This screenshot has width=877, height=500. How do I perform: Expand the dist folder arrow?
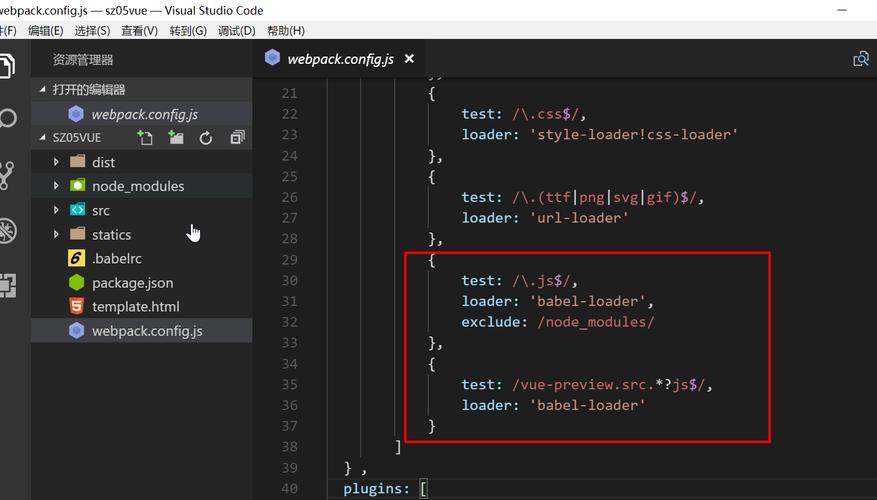coord(56,162)
